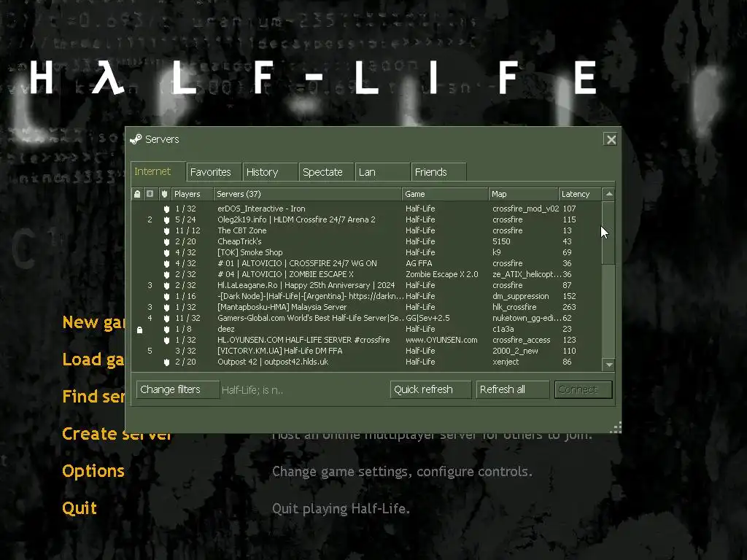Click shield icon of Outpost 42 server row
The width and height of the screenshot is (747, 560).
[167, 362]
